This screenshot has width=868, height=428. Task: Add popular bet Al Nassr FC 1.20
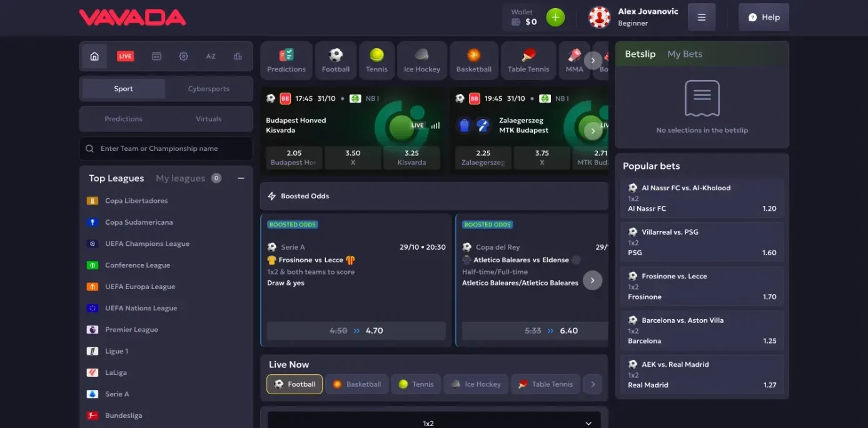coord(702,198)
